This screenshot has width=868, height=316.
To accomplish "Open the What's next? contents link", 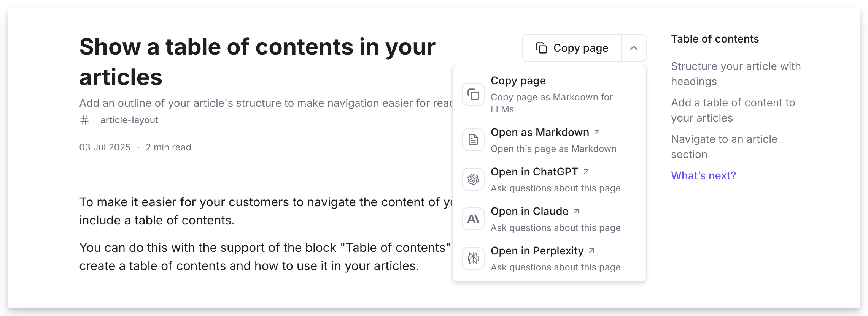I will (703, 175).
